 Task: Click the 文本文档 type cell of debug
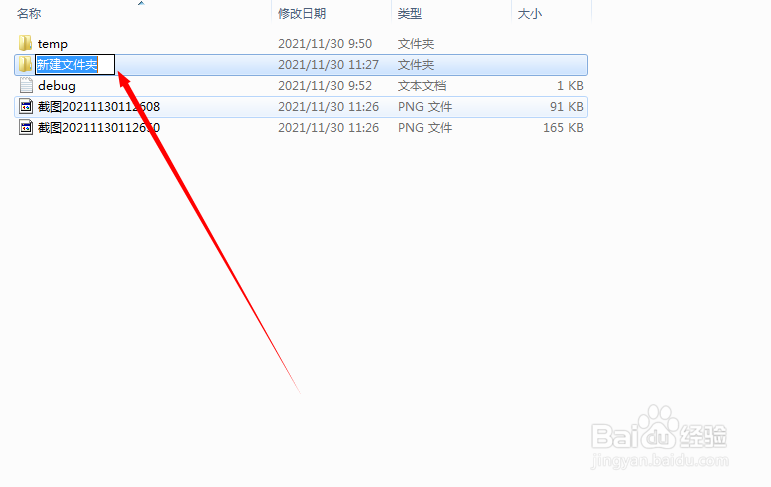coord(422,86)
